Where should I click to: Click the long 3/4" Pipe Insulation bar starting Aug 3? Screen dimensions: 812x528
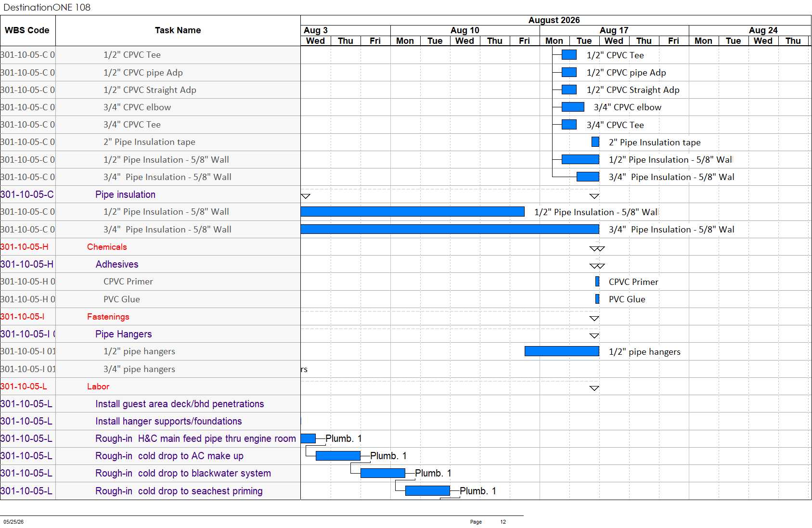tap(450, 229)
